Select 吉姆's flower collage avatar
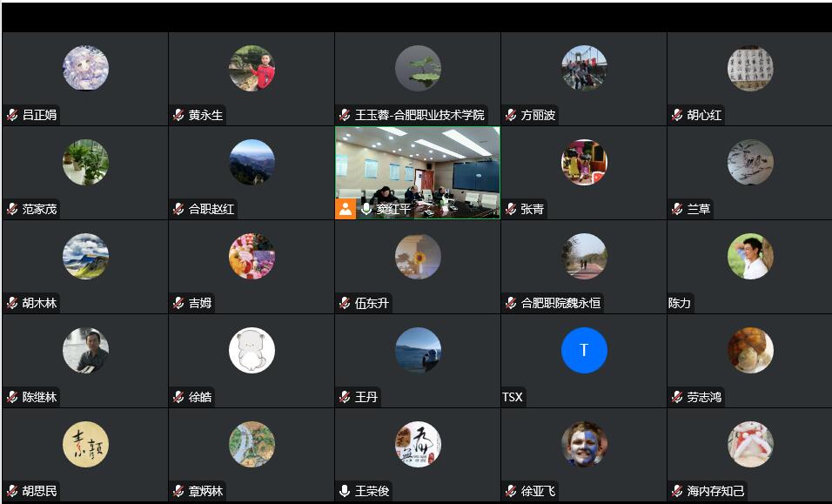This screenshot has width=832, height=504. pyautogui.click(x=252, y=256)
